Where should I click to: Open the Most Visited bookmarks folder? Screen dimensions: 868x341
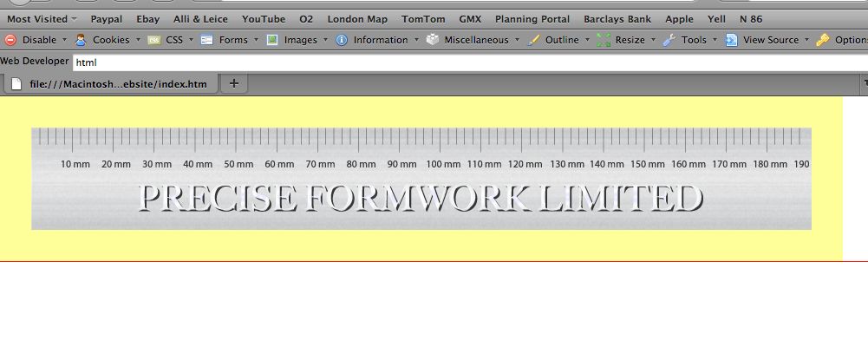click(42, 19)
